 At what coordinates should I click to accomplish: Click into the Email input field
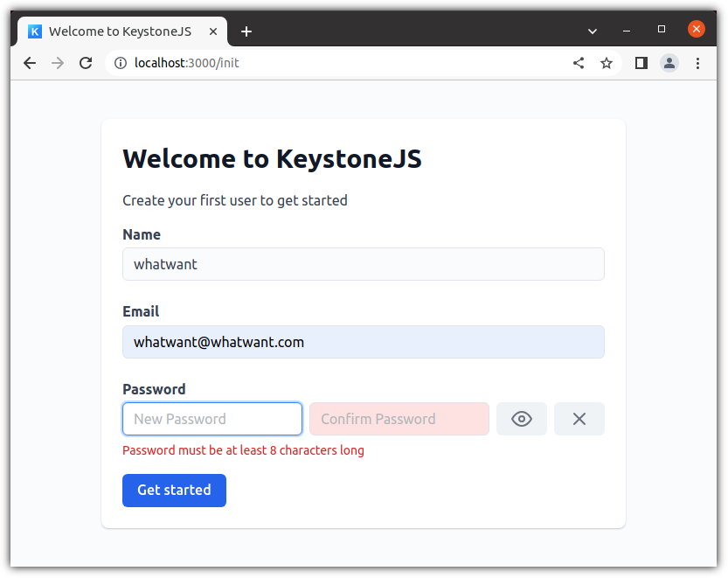pos(364,343)
